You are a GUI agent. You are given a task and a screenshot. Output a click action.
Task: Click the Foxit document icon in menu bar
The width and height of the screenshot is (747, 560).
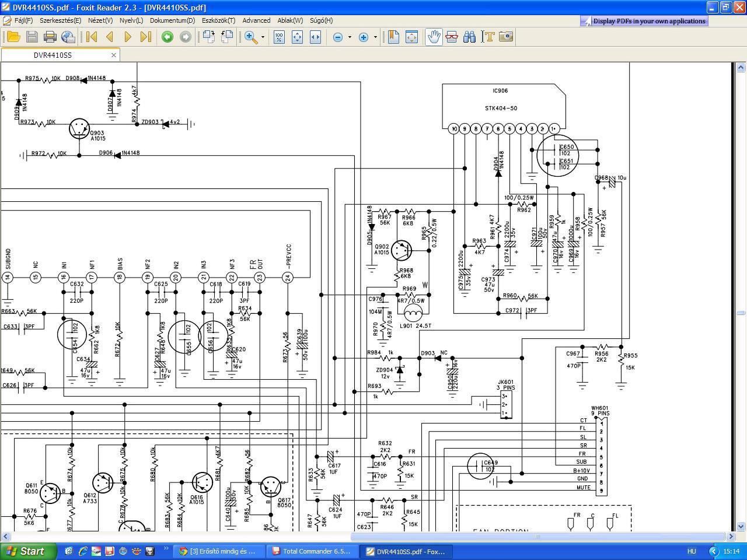[7, 20]
